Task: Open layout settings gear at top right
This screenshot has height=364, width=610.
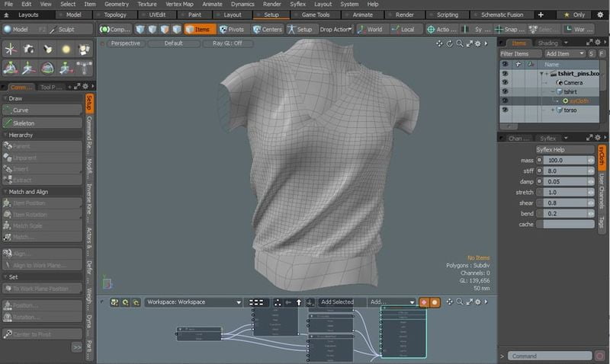Action: coord(601,14)
